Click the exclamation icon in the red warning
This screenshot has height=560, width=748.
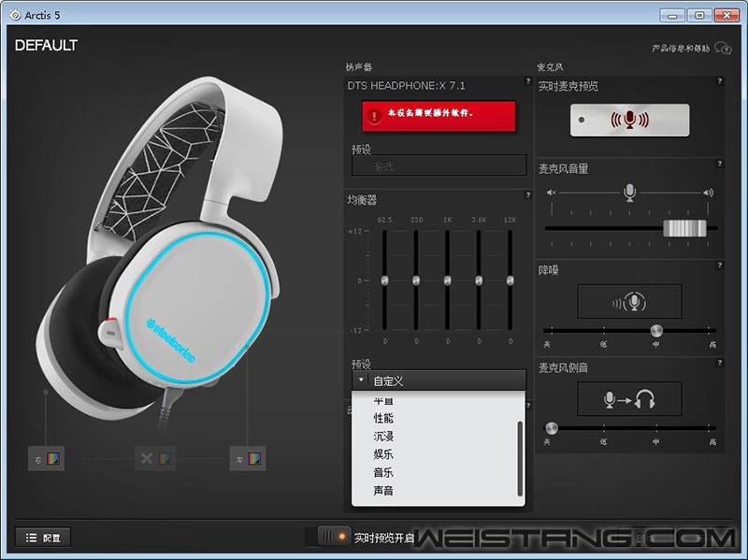tap(375, 115)
